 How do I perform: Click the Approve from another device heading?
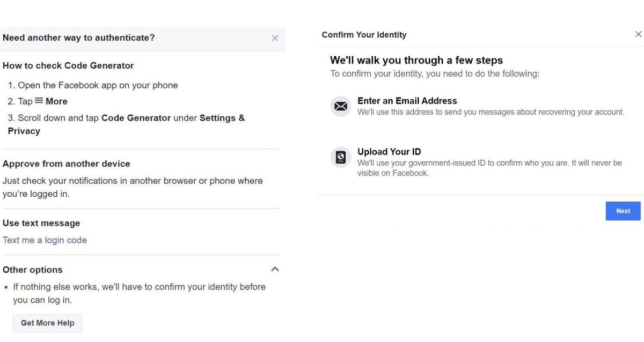[66, 163]
